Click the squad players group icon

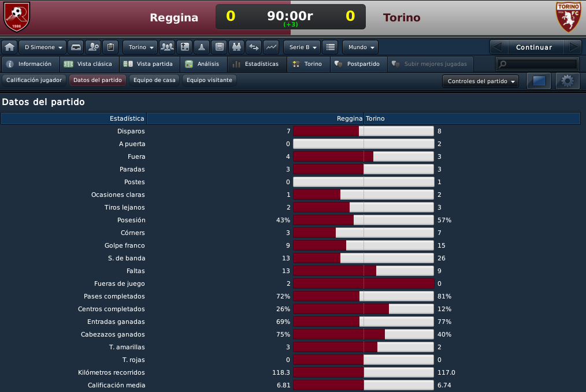click(167, 47)
